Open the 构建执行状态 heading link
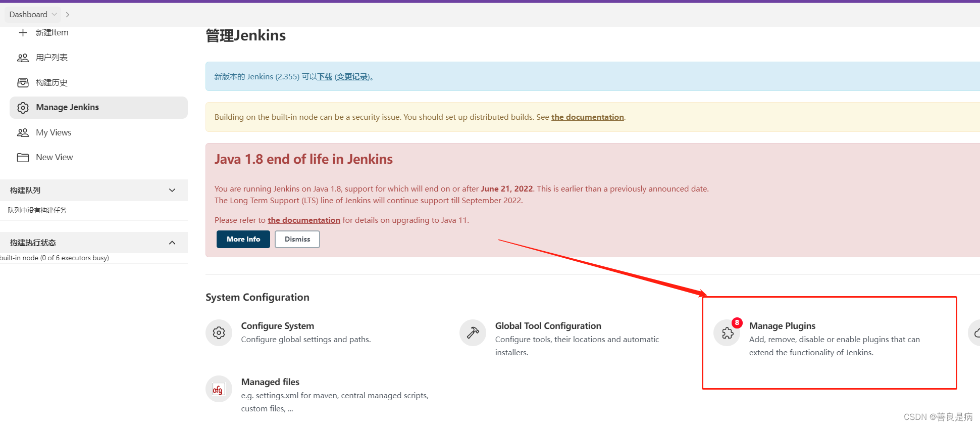Image resolution: width=980 pixels, height=426 pixels. (x=33, y=243)
